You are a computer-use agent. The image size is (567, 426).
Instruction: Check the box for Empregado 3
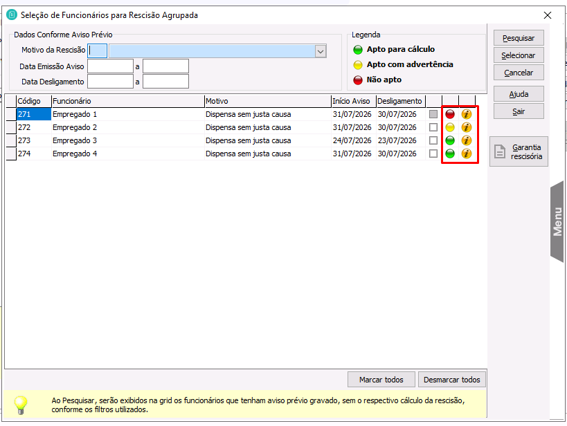[433, 140]
